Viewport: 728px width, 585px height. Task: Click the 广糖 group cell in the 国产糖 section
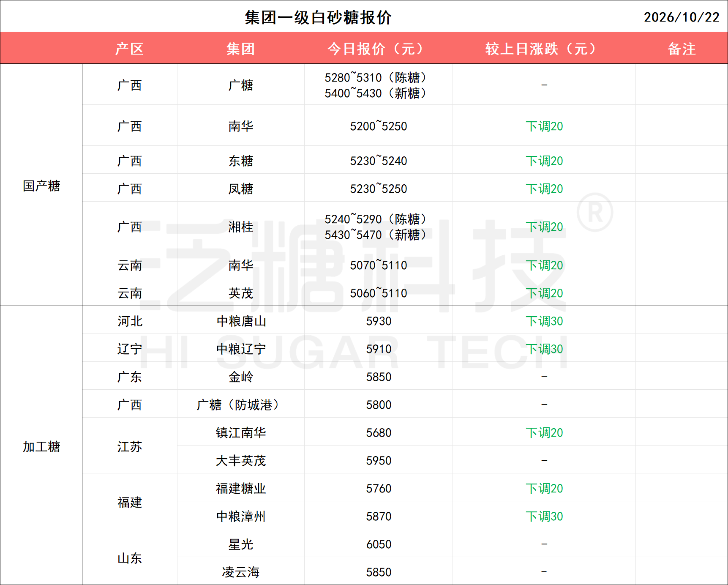[241, 85]
